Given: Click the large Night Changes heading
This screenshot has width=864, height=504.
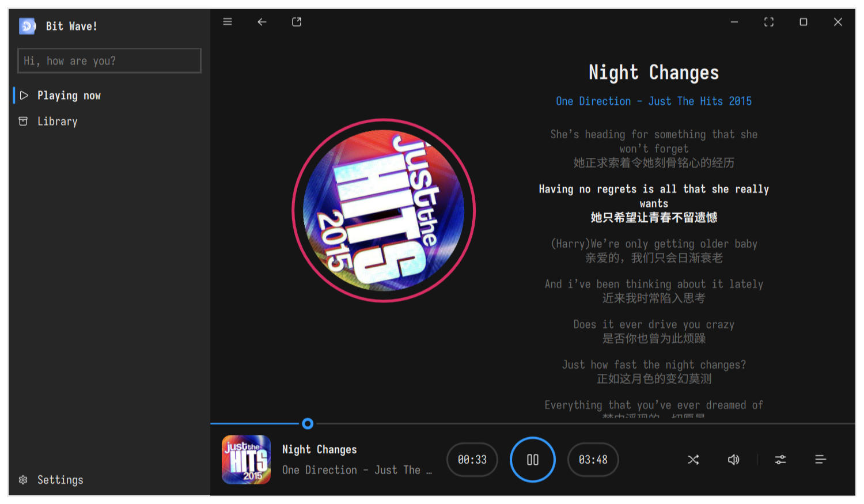Looking at the screenshot, I should (x=654, y=73).
